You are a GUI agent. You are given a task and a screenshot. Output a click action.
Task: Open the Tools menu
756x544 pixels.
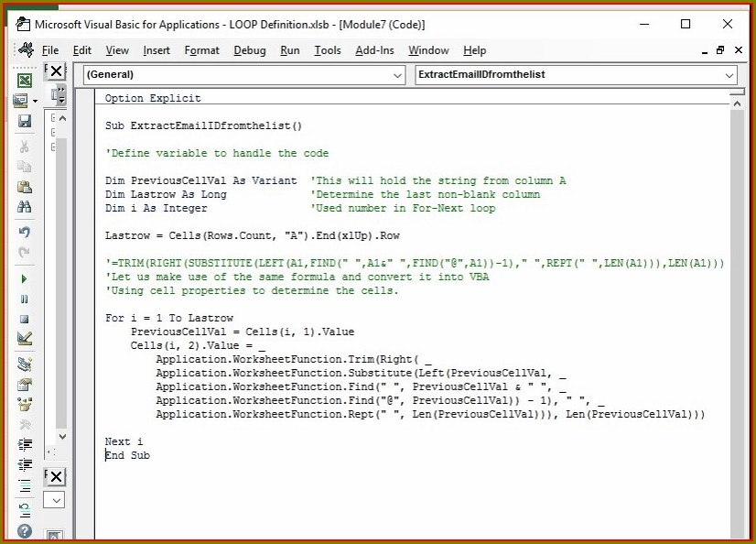(328, 50)
